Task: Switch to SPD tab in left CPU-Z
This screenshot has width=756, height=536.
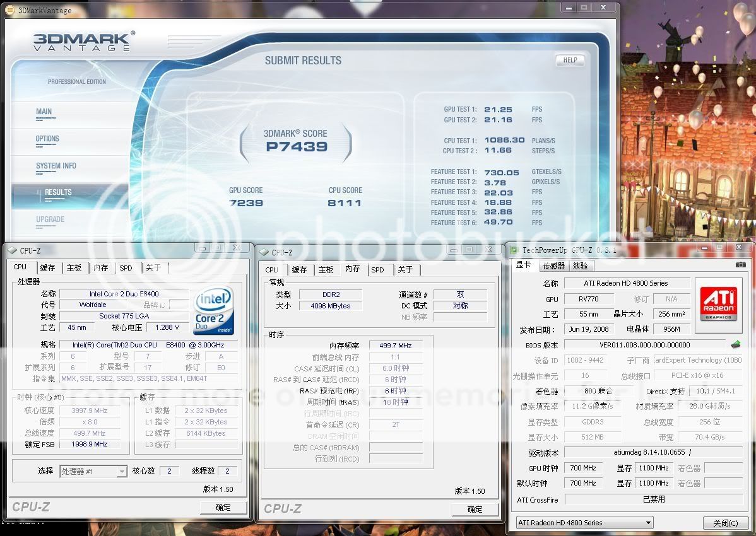Action: (126, 268)
